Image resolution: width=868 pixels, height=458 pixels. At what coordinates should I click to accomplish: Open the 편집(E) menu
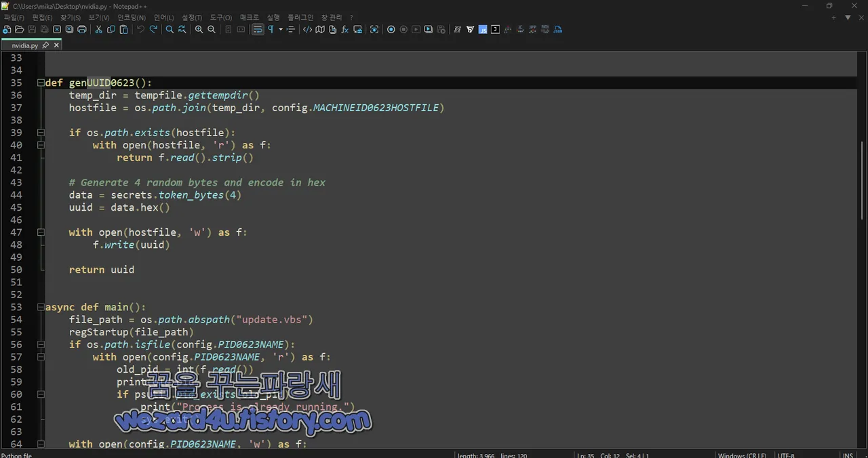(42, 17)
